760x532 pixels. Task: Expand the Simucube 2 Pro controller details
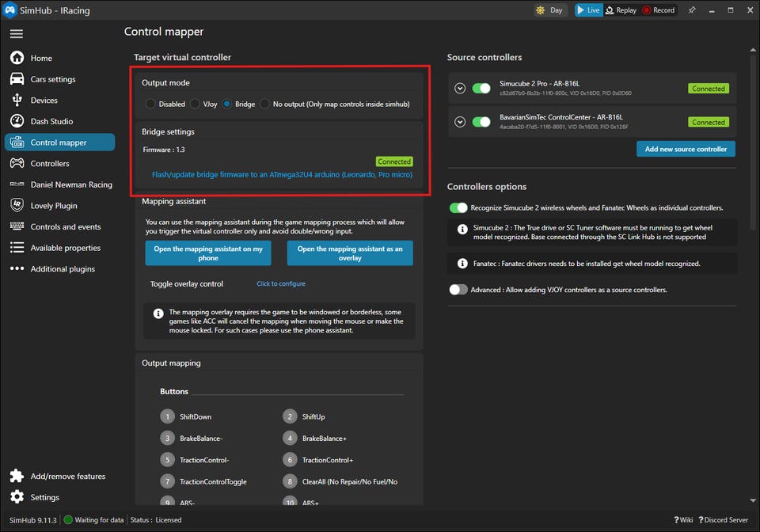pos(460,89)
